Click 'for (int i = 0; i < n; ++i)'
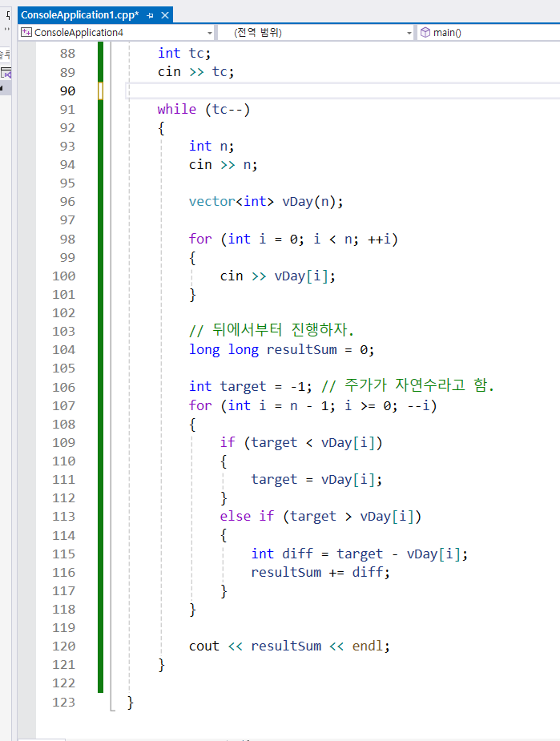 293,240
